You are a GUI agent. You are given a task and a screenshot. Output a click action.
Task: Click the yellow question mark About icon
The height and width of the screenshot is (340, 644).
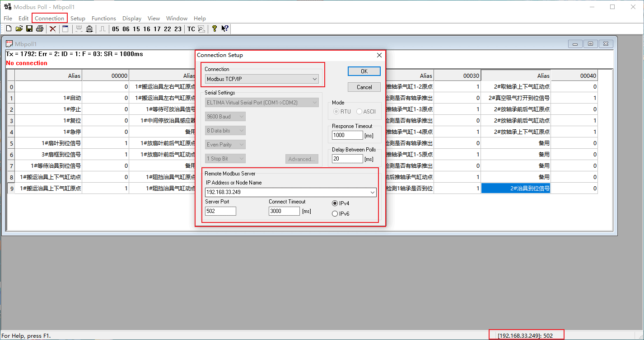[x=214, y=28]
